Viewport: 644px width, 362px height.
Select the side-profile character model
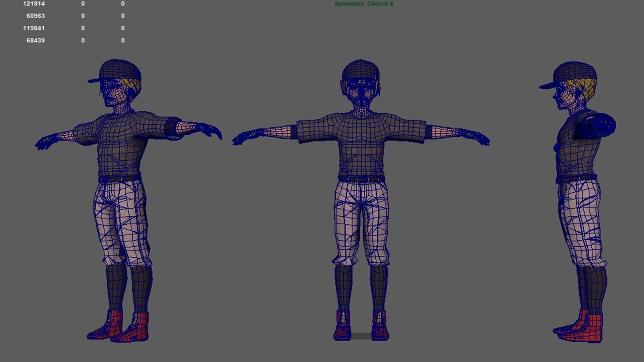577,202
